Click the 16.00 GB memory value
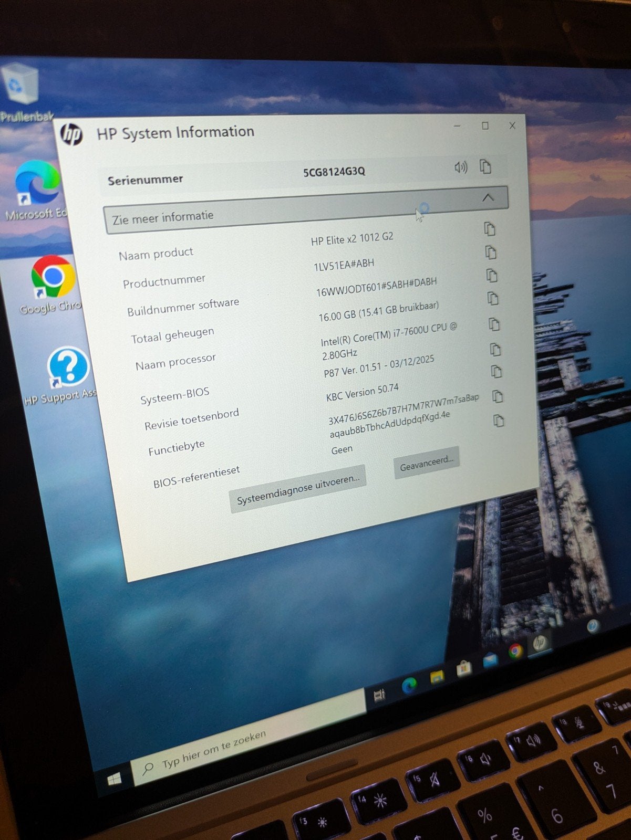Image resolution: width=631 pixels, height=840 pixels. [379, 311]
